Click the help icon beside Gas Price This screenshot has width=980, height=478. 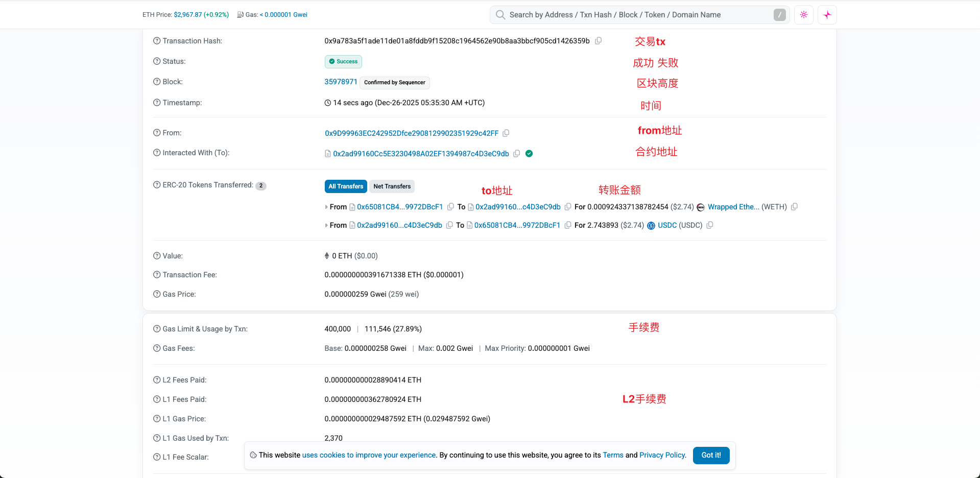157,294
